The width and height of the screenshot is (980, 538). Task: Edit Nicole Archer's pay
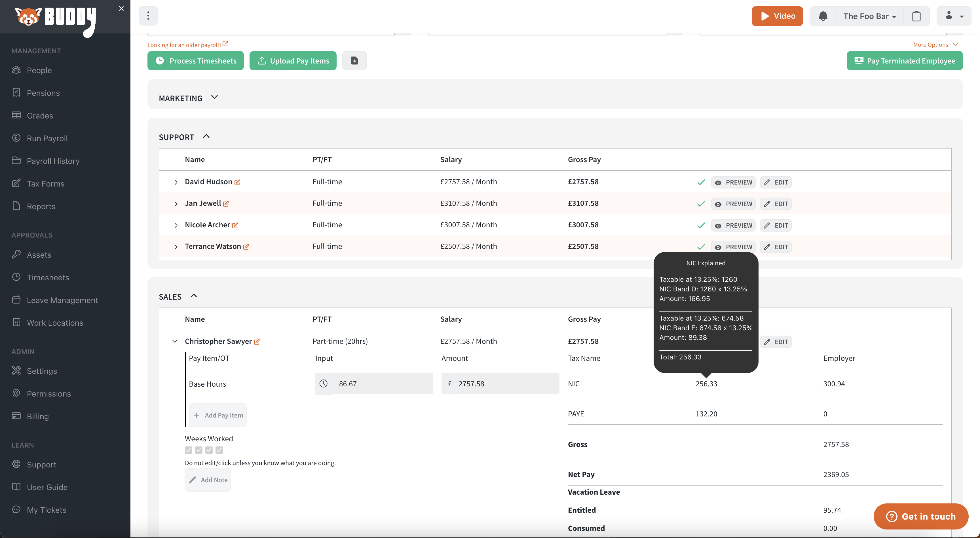(x=776, y=225)
